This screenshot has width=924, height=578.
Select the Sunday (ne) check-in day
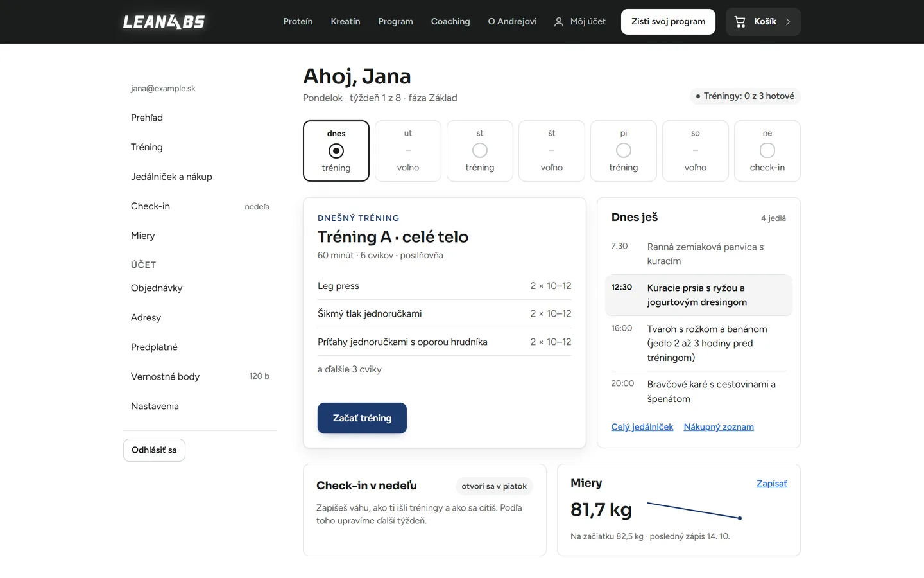click(x=767, y=151)
